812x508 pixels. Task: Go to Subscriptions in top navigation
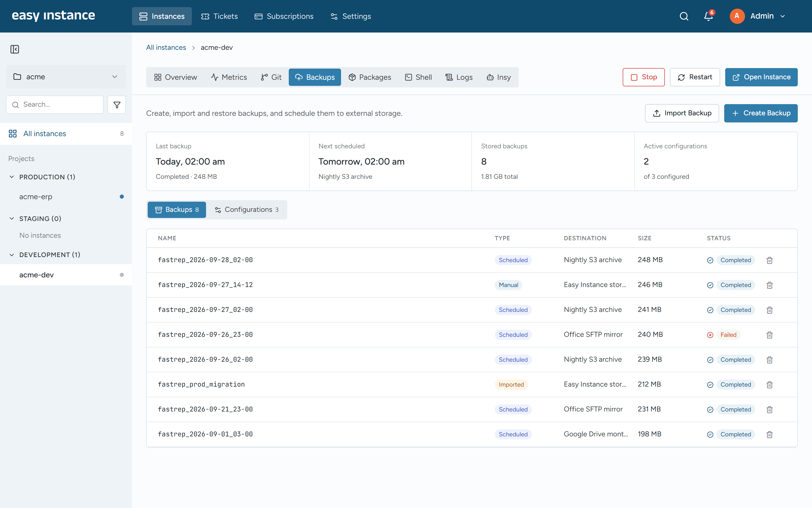pyautogui.click(x=284, y=16)
